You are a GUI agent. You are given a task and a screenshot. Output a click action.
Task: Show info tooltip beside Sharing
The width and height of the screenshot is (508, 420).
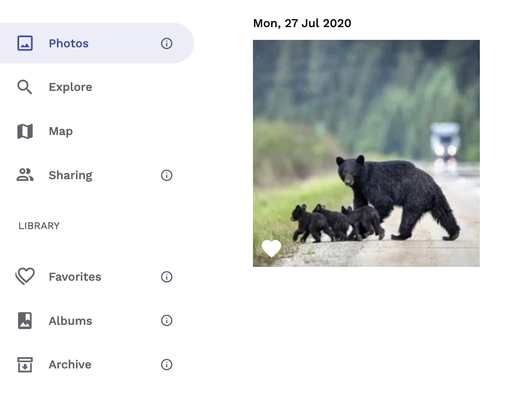(166, 175)
